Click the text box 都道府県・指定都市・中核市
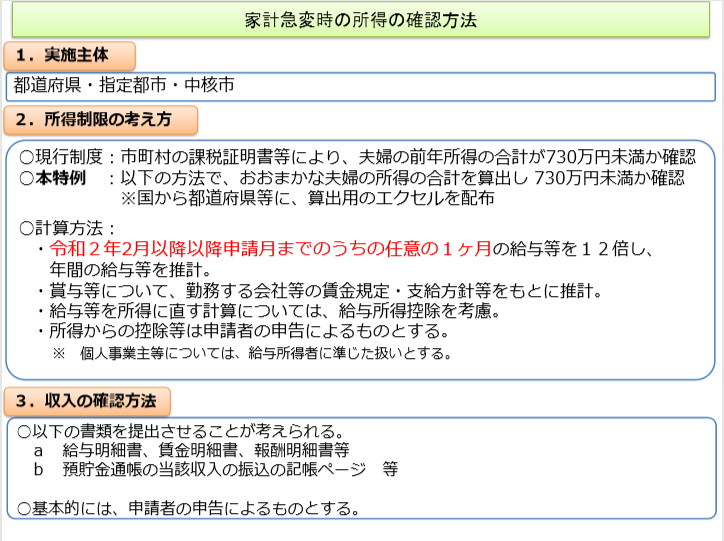This screenshot has height=541, width=724. coord(361,86)
